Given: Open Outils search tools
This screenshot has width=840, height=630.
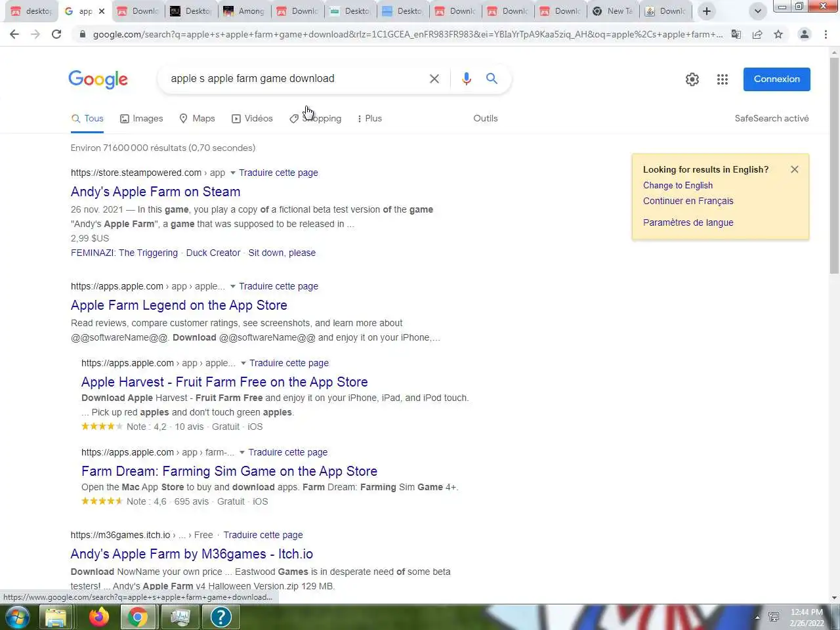Looking at the screenshot, I should 486,118.
